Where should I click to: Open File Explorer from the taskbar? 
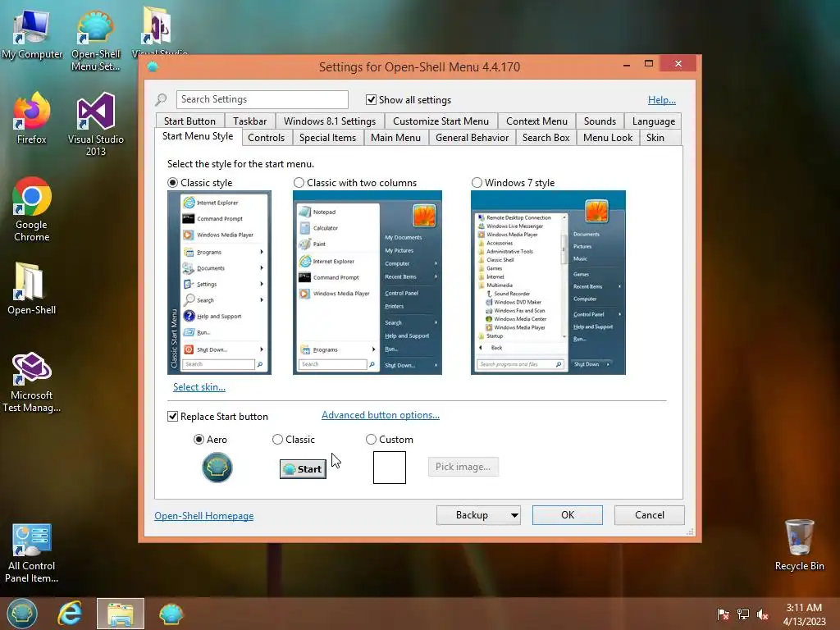pos(121,614)
